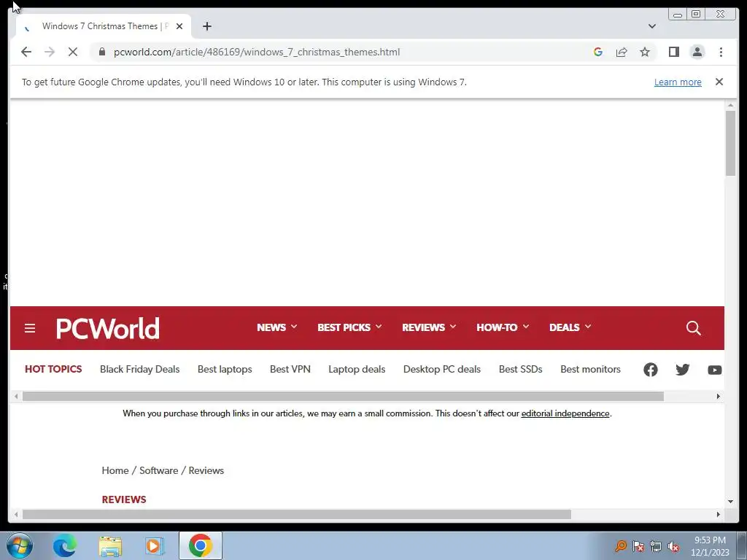Image resolution: width=747 pixels, height=560 pixels.
Task: Click the address bar URL
Action: [x=257, y=52]
